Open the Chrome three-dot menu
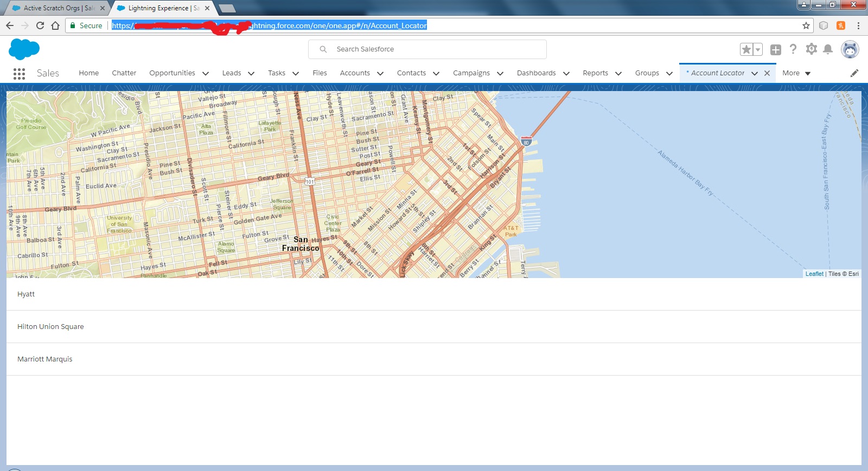Screen dimensions: 868x471 tap(858, 25)
